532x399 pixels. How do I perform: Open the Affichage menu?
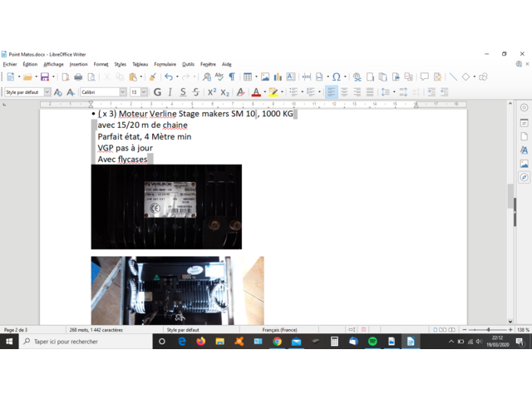53,64
